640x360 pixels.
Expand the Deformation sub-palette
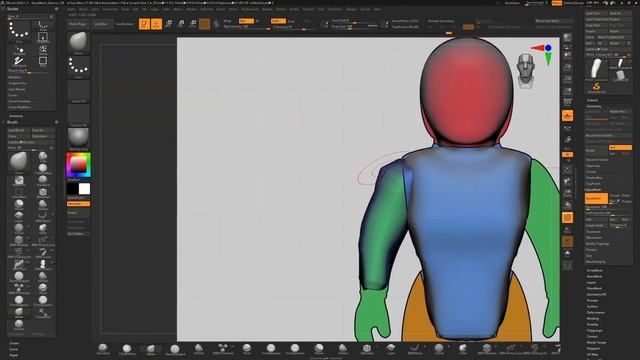(596, 312)
